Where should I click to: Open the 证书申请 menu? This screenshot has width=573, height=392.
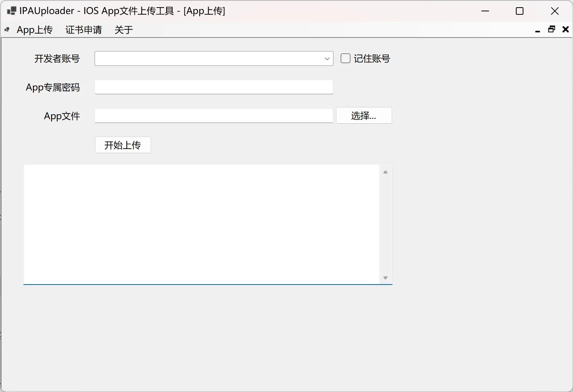click(83, 30)
